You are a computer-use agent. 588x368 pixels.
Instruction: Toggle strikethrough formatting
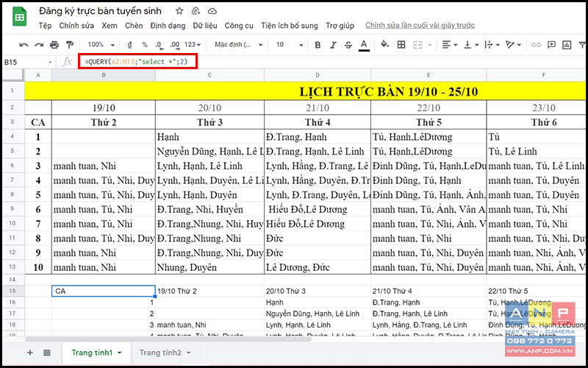pyautogui.click(x=348, y=45)
